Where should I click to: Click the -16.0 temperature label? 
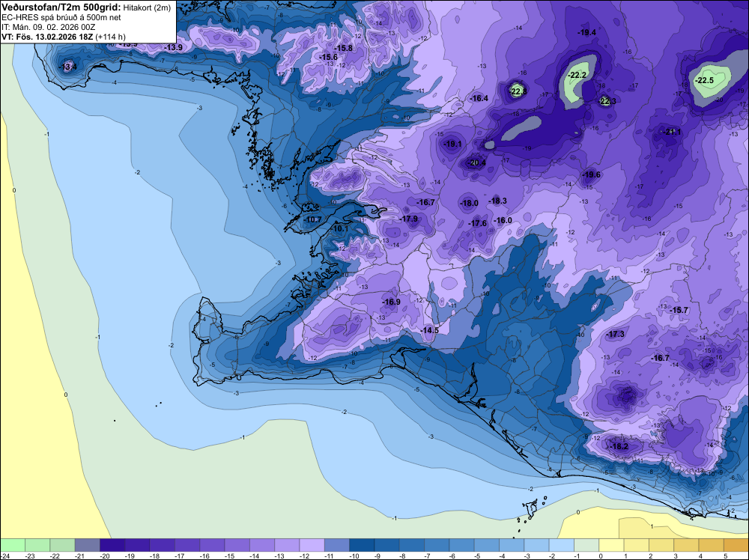pos(503,220)
